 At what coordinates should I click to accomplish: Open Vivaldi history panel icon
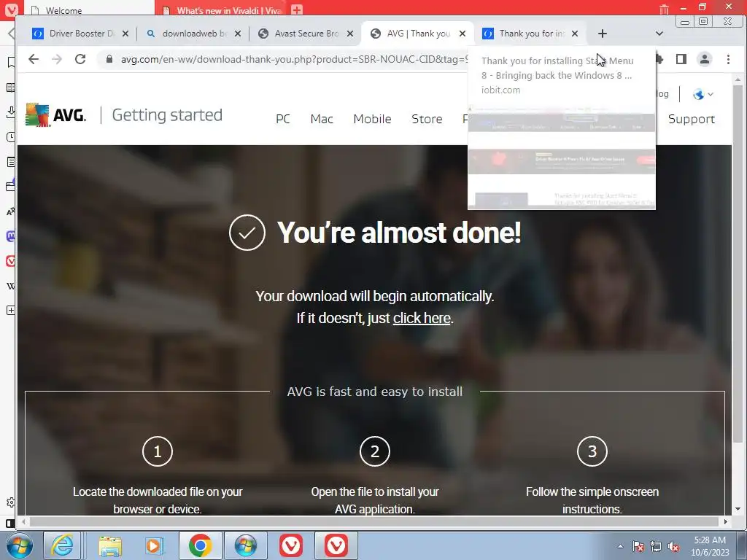pyautogui.click(x=10, y=137)
